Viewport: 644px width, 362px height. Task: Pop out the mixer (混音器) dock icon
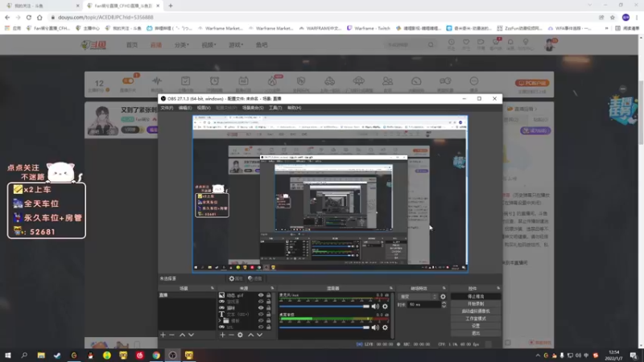[390, 288]
